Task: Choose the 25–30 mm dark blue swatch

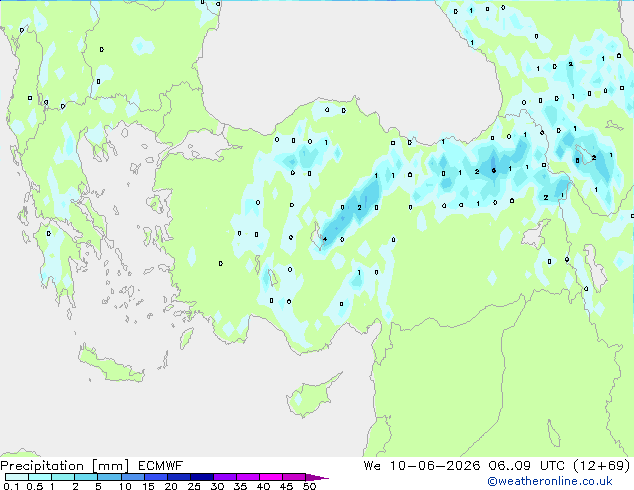Action: [201, 477]
